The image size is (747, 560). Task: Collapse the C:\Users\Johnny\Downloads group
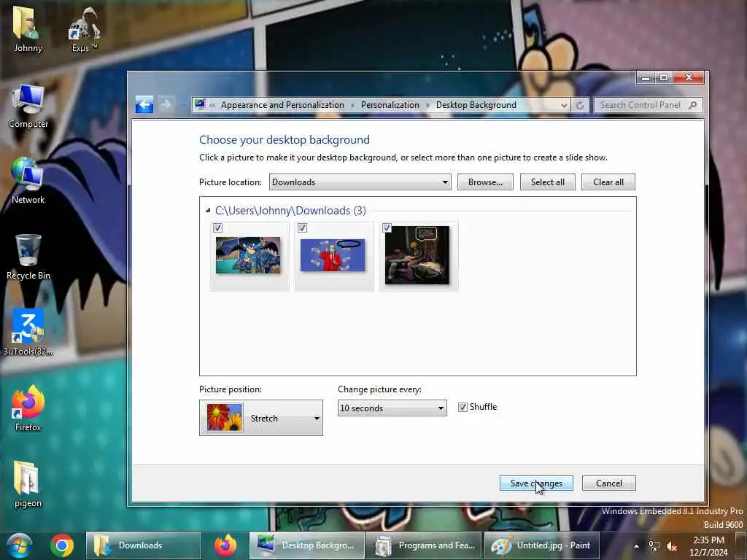pyautogui.click(x=208, y=210)
